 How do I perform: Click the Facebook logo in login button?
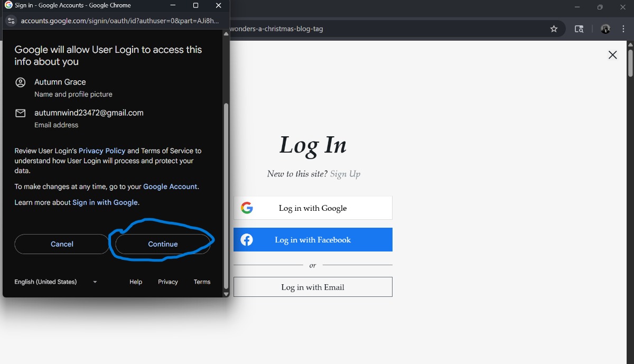tap(247, 240)
